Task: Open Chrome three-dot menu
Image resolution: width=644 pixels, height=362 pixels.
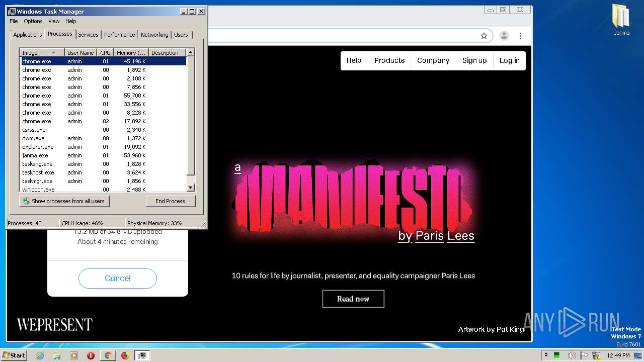Action: tap(520, 36)
